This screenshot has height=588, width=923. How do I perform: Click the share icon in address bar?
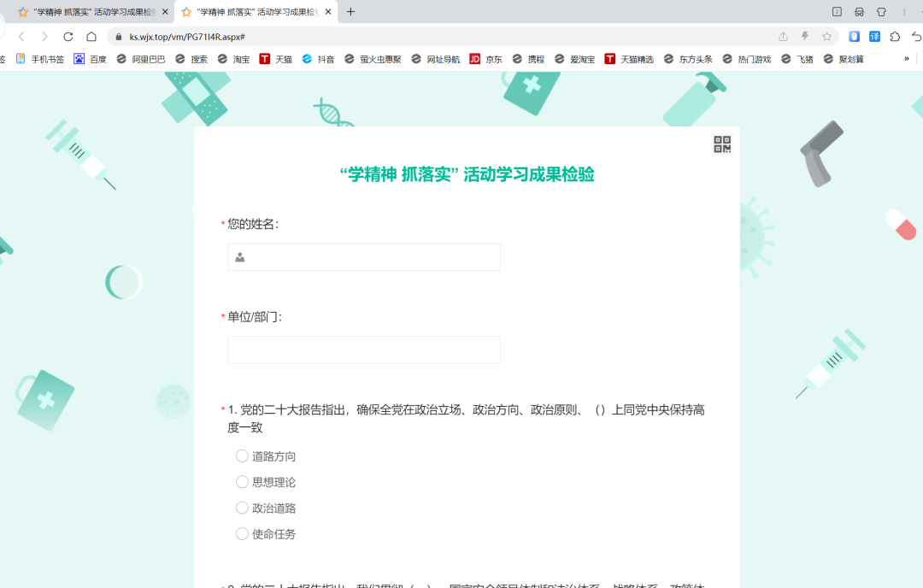[x=783, y=37]
